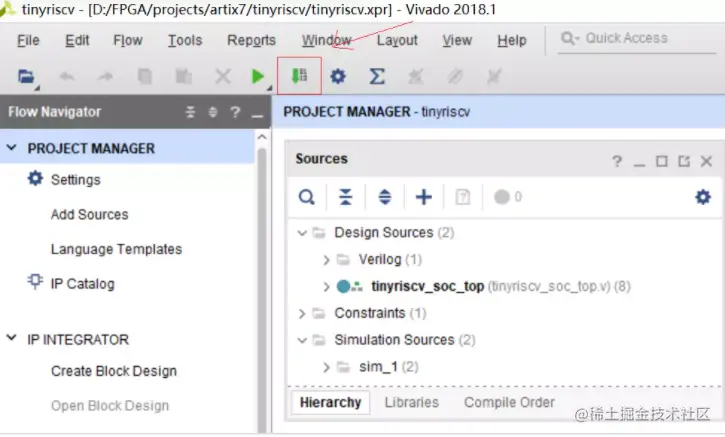Float the Sources panel
The image size is (725, 437).
[x=684, y=161]
